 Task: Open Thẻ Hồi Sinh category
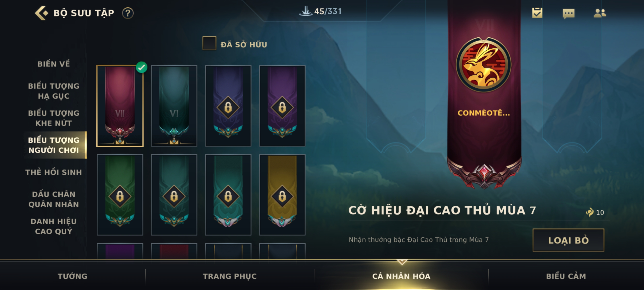tap(54, 172)
